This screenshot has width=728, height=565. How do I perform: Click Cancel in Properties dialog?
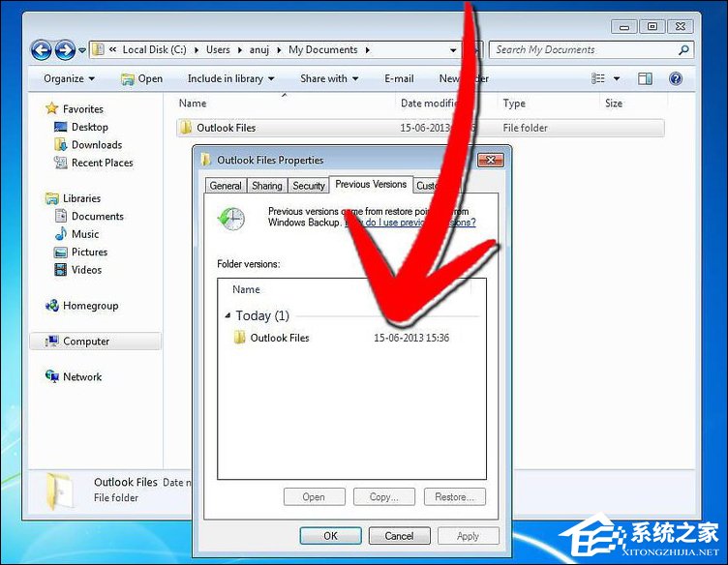pyautogui.click(x=399, y=536)
